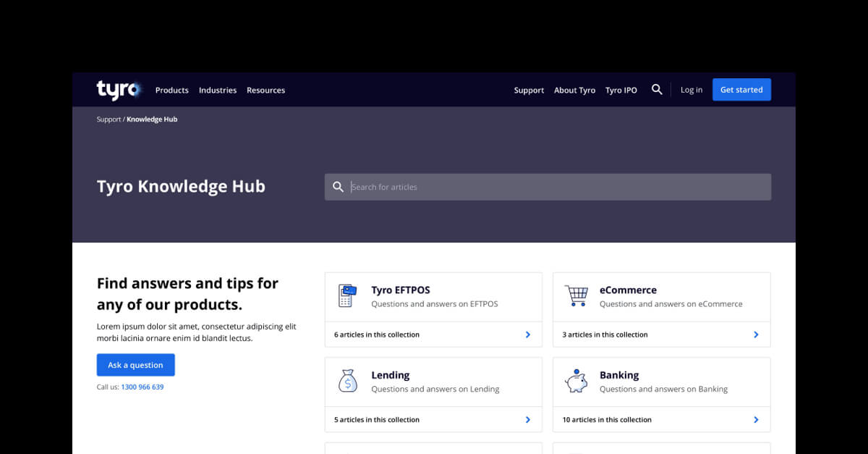Open the Tyro EFTPOS card title
Image resolution: width=868 pixels, height=454 pixels.
(x=401, y=290)
